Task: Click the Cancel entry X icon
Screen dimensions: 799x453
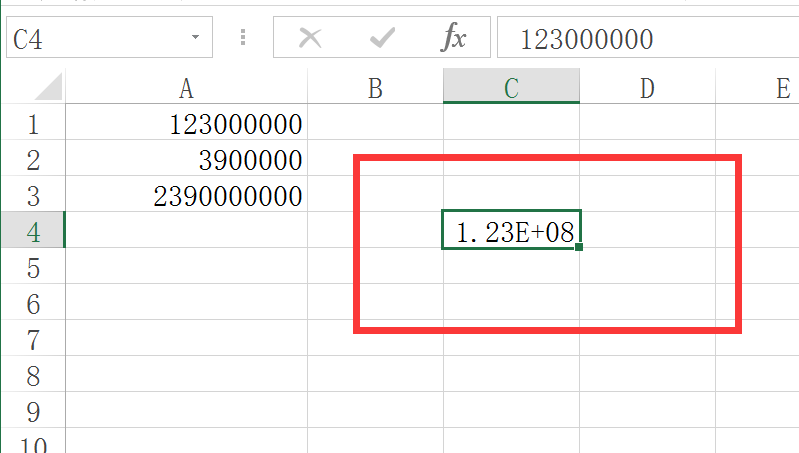Action: click(310, 38)
